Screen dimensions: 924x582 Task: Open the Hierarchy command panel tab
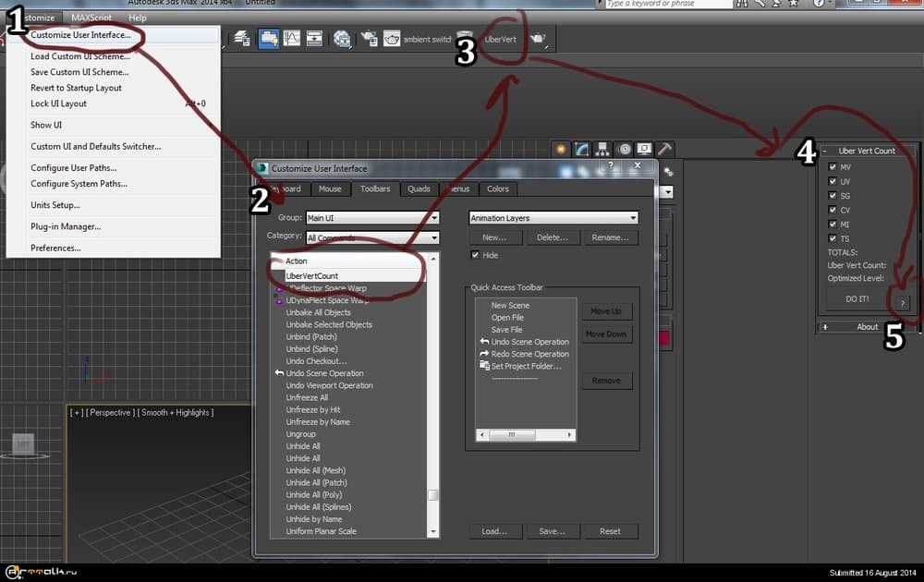tap(602, 150)
